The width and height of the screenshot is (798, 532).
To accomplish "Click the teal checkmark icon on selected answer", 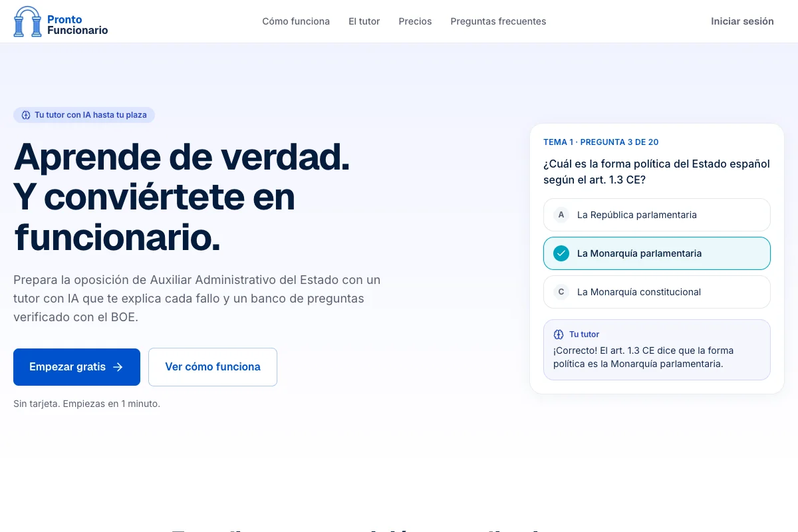I will pos(561,253).
